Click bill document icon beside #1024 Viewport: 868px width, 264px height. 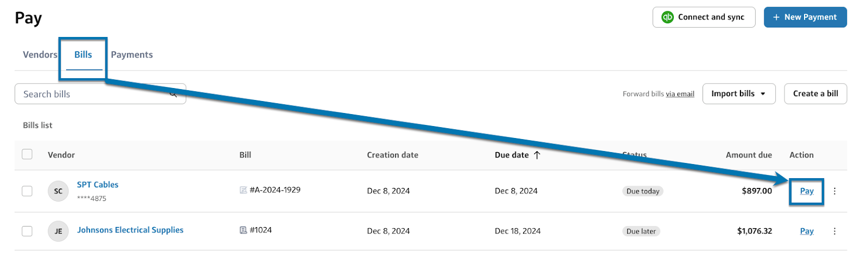pos(243,230)
